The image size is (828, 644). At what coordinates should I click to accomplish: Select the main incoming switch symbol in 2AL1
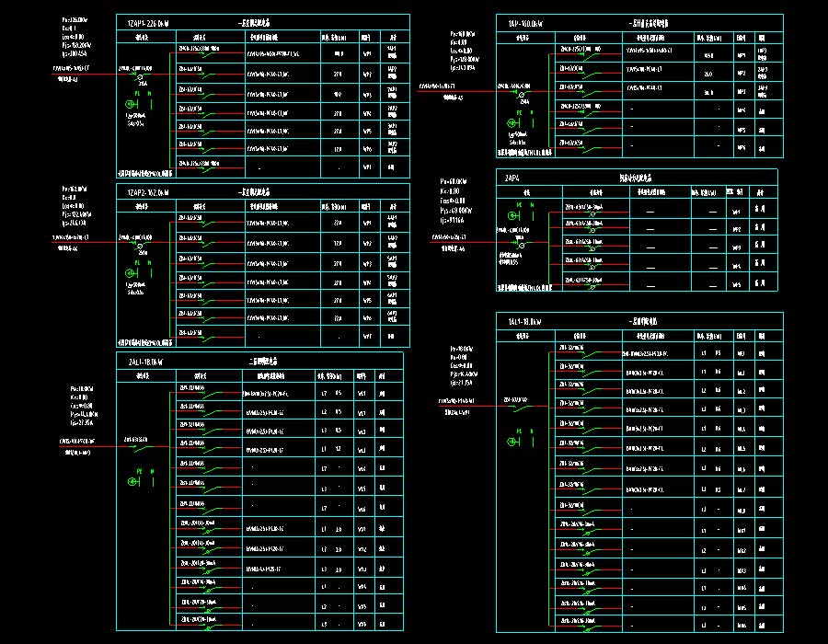pyautogui.click(x=140, y=448)
